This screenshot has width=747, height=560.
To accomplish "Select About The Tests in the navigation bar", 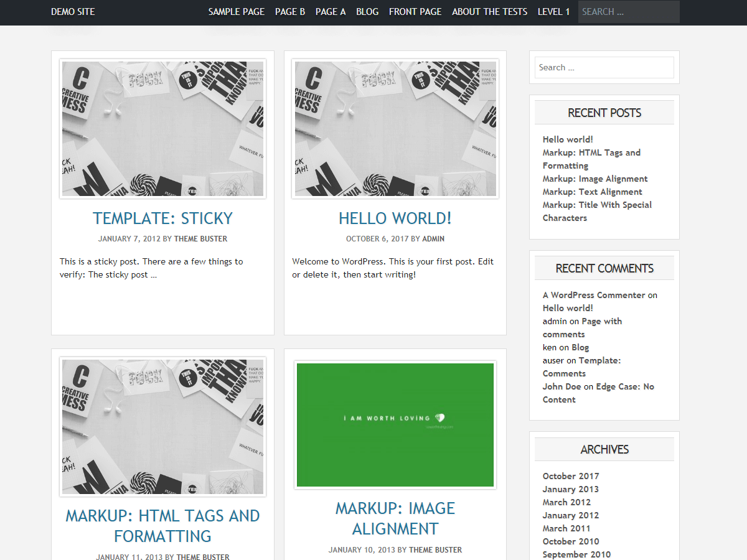I will pyautogui.click(x=489, y=12).
